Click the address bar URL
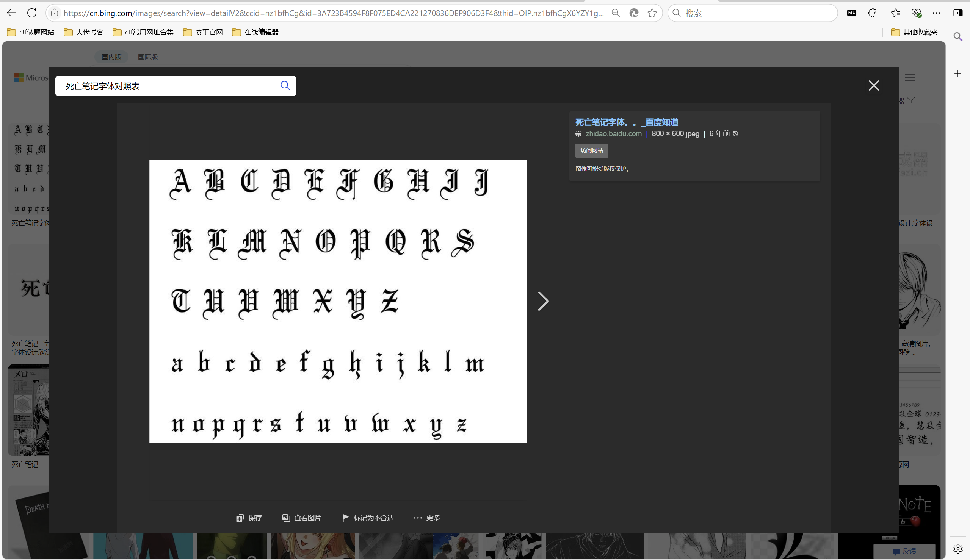This screenshot has width=970, height=560. tap(333, 13)
